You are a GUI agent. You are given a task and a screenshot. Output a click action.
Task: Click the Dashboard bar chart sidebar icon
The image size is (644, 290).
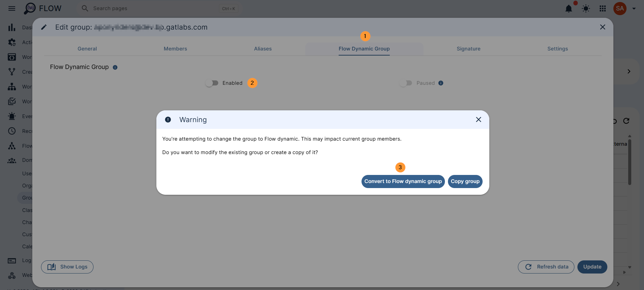(x=12, y=27)
